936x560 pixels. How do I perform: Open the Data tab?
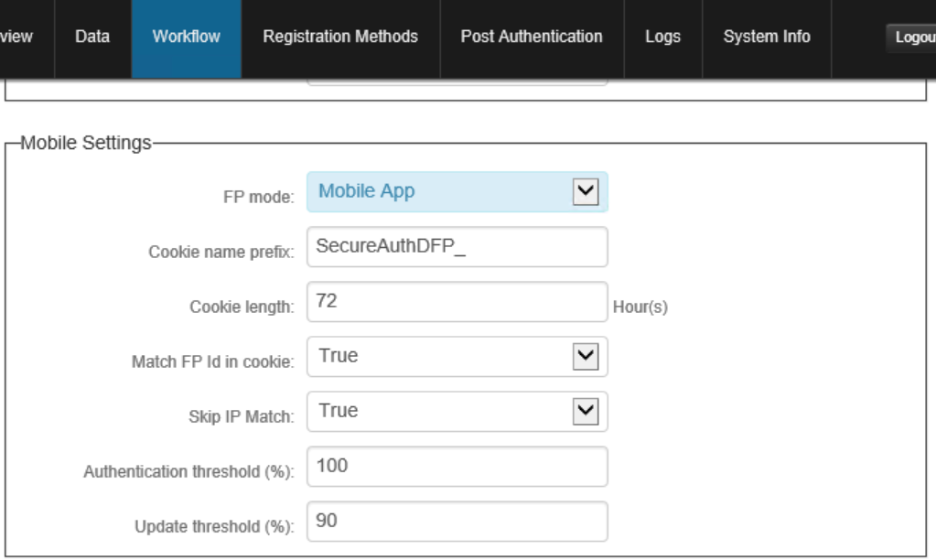92,37
